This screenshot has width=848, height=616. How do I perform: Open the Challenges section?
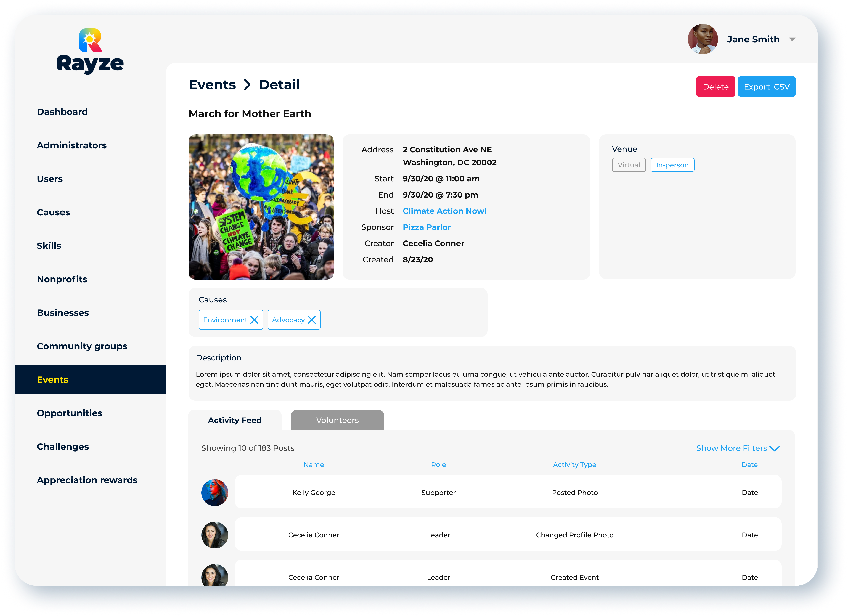pyautogui.click(x=63, y=447)
